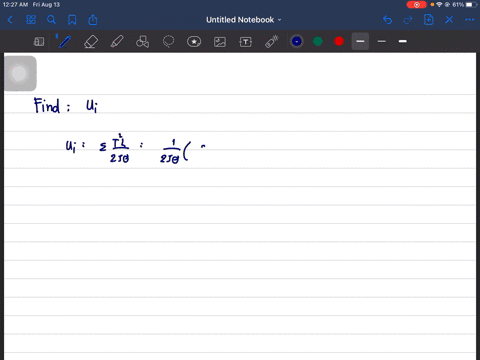Go back with the left chevron

click(10, 20)
